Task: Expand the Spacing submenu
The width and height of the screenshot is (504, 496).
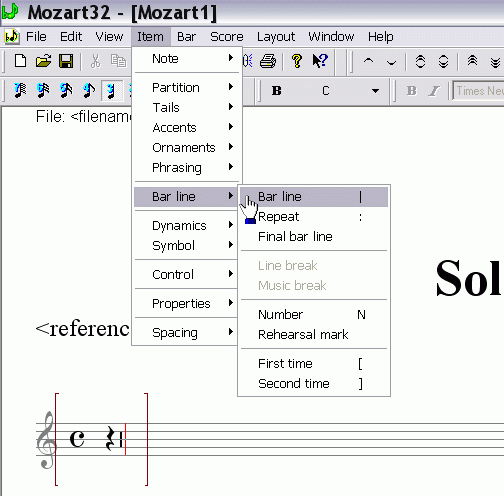Action: [x=187, y=333]
